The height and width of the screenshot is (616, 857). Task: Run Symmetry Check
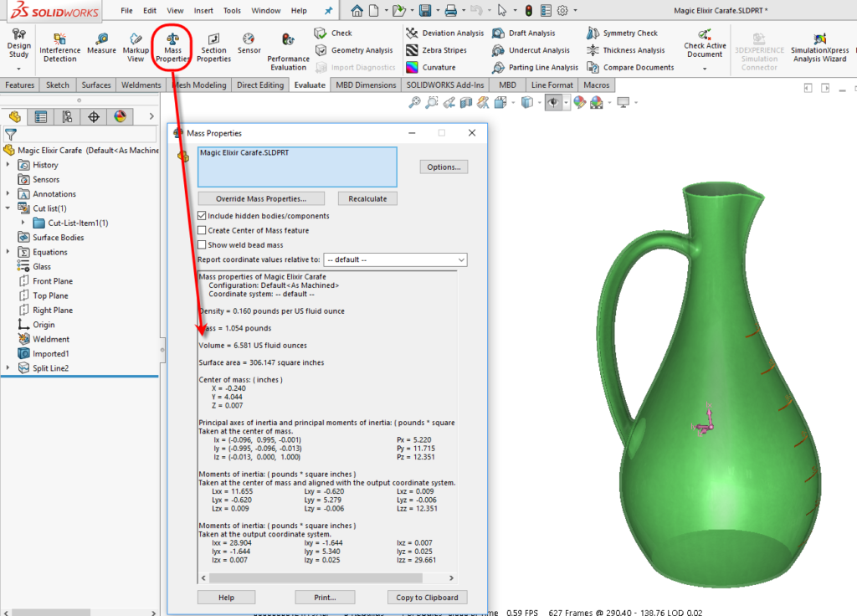click(x=622, y=33)
